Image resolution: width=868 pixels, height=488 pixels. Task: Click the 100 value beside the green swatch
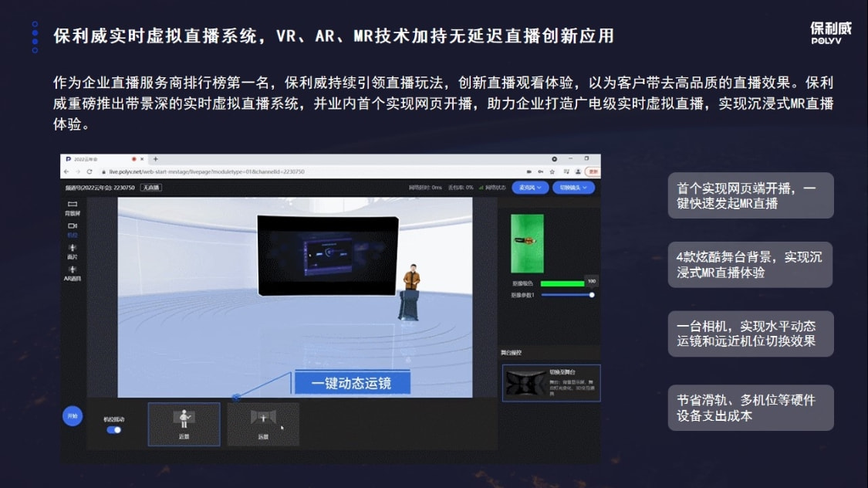pos(592,281)
